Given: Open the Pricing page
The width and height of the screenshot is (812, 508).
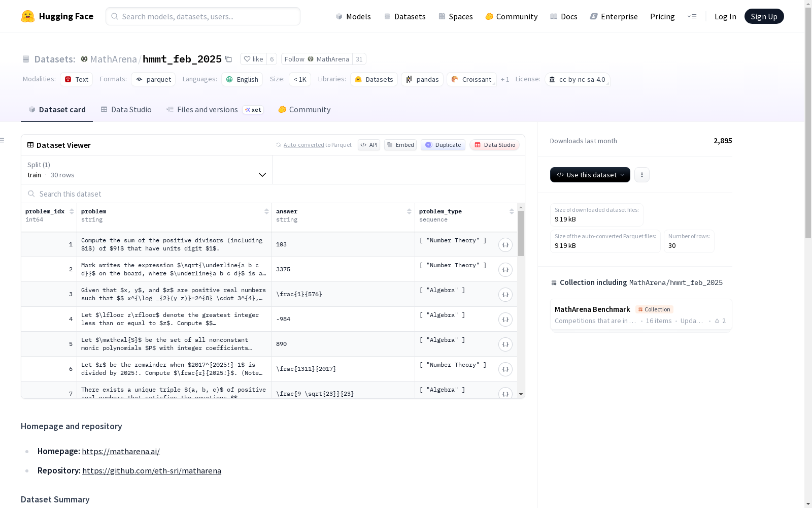Looking at the screenshot, I should [x=662, y=16].
